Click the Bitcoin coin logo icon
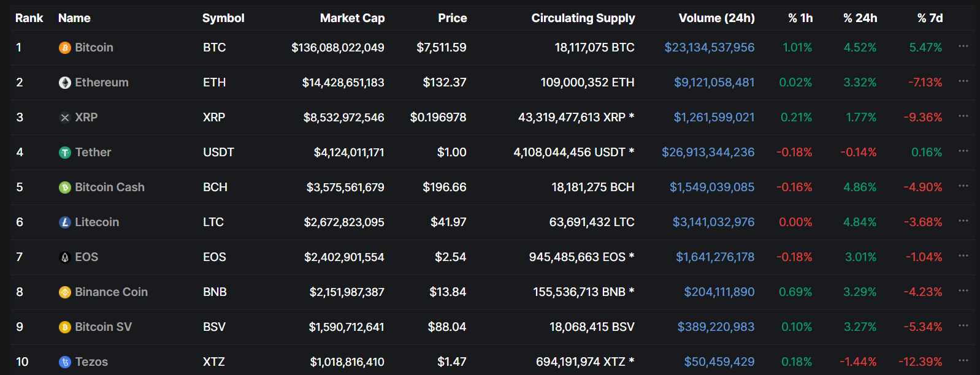The image size is (980, 375). pyautogui.click(x=64, y=48)
